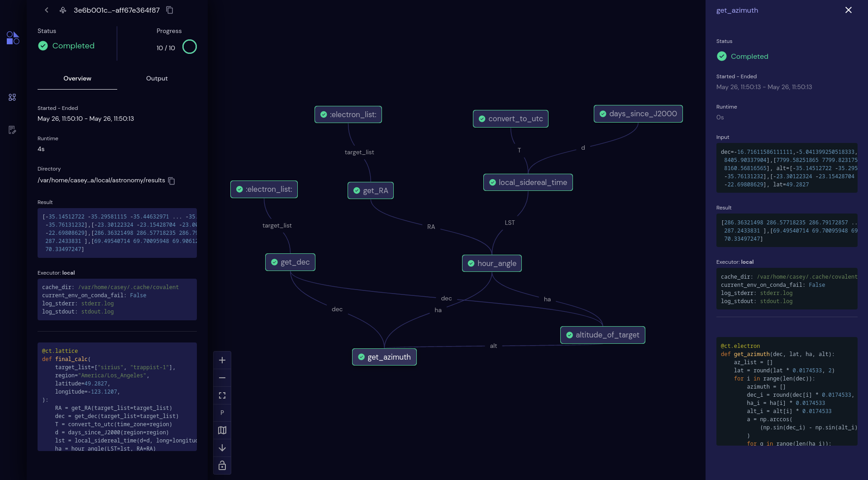The height and width of the screenshot is (480, 868).
Task: Collapse the get_azimuth details panel
Action: pyautogui.click(x=849, y=10)
